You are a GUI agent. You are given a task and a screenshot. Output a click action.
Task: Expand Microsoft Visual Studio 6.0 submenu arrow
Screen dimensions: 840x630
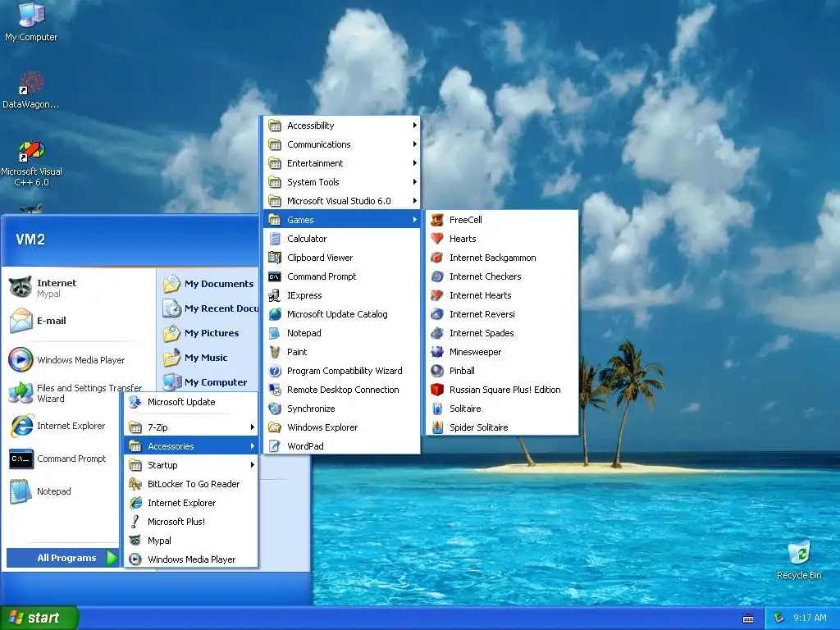[414, 201]
